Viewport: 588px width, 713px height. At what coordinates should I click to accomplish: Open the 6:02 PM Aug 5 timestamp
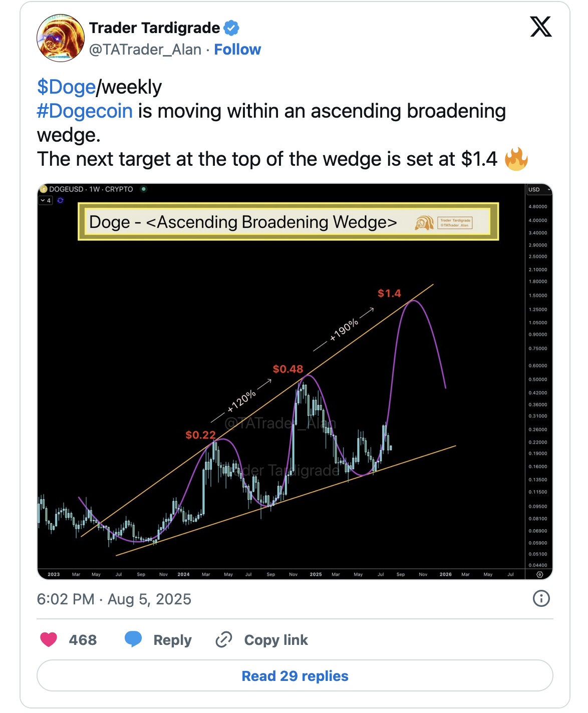coord(114,599)
